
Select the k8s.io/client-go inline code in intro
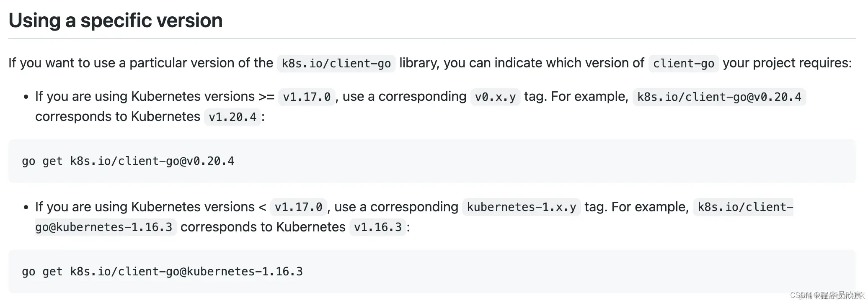[x=336, y=63]
